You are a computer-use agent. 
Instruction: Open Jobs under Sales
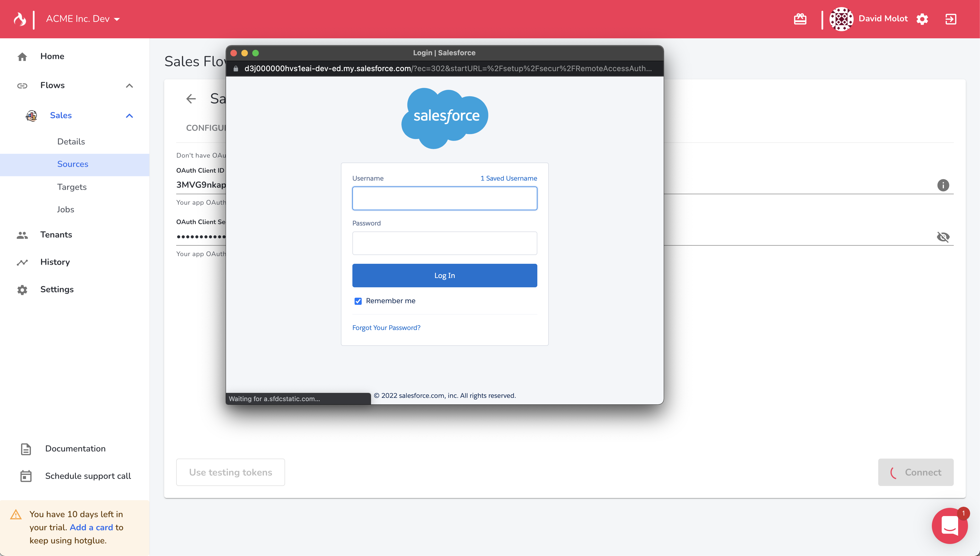[x=65, y=209]
